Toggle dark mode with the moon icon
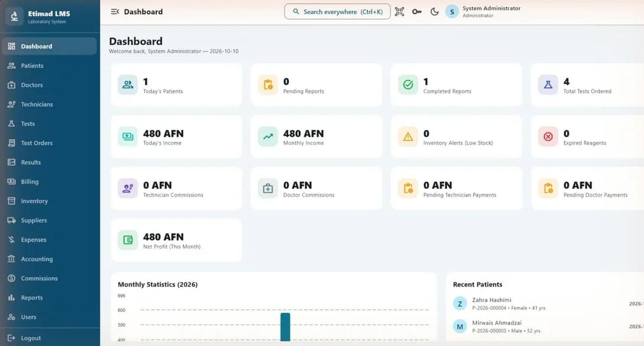Screen dimensions: 644x346 pyautogui.click(x=434, y=12)
